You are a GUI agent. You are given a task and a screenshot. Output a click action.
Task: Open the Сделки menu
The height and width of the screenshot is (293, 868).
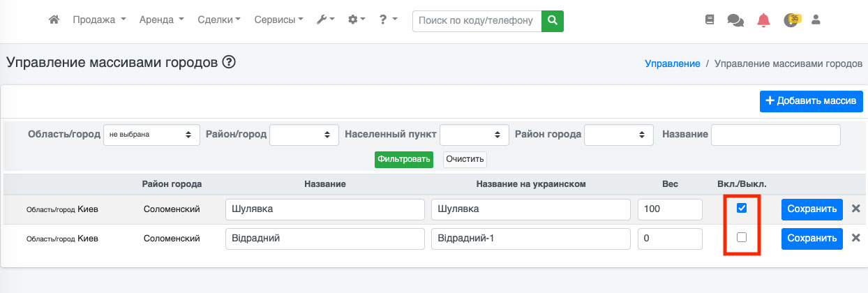218,20
